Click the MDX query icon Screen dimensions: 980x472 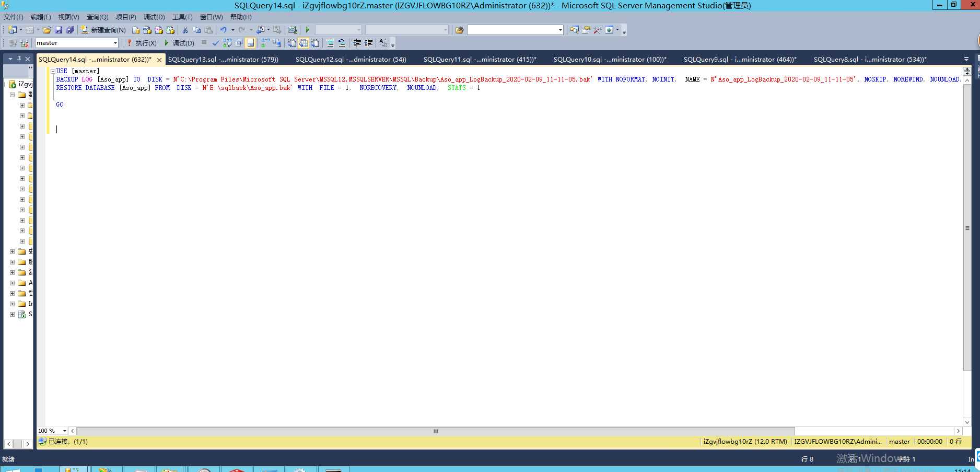tap(147, 30)
